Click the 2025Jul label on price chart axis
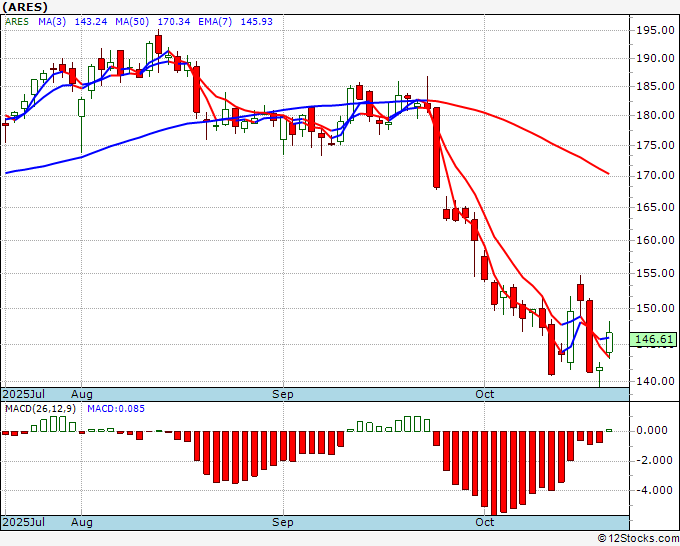Screen dimensions: 680x546 point(23,394)
